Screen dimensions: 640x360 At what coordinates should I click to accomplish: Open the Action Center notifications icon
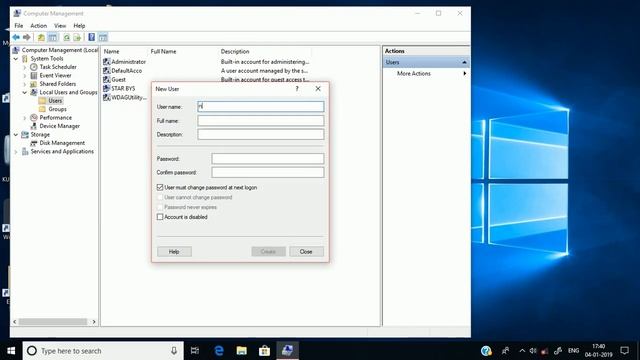pyautogui.click(x=624, y=351)
